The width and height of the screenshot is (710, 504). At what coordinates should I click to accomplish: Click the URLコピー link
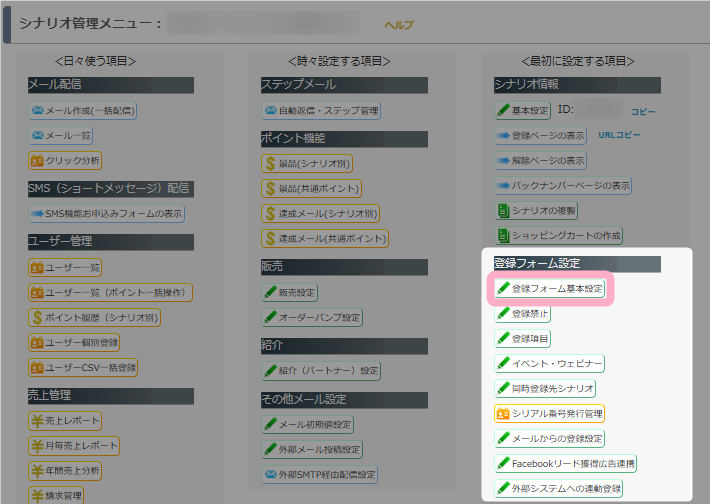(619, 135)
